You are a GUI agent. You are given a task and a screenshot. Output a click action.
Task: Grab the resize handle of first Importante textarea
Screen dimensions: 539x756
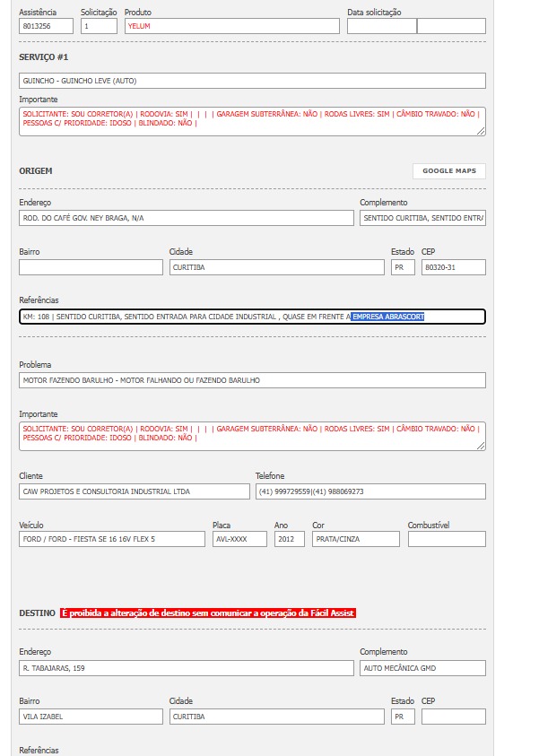click(481, 131)
